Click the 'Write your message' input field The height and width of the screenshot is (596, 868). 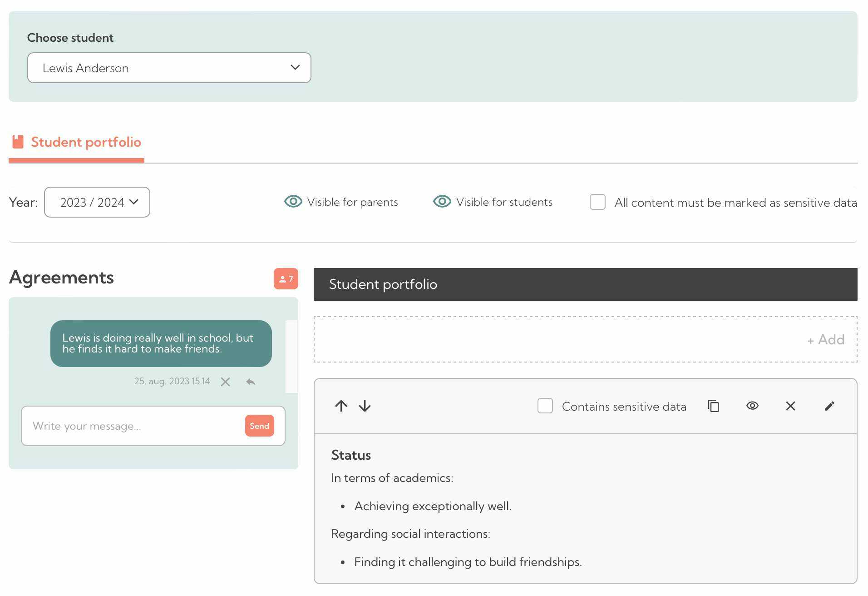pos(132,426)
